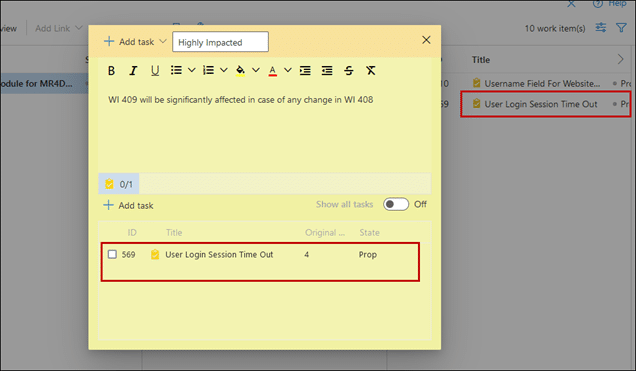Decrease indent of the text
Viewport: 636px width, 371px height.
click(x=327, y=71)
